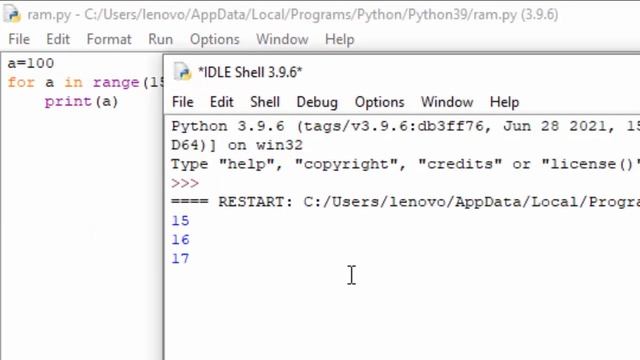Click the 'Type "help", "copyright"' line
The width and height of the screenshot is (640, 360).
tap(405, 164)
